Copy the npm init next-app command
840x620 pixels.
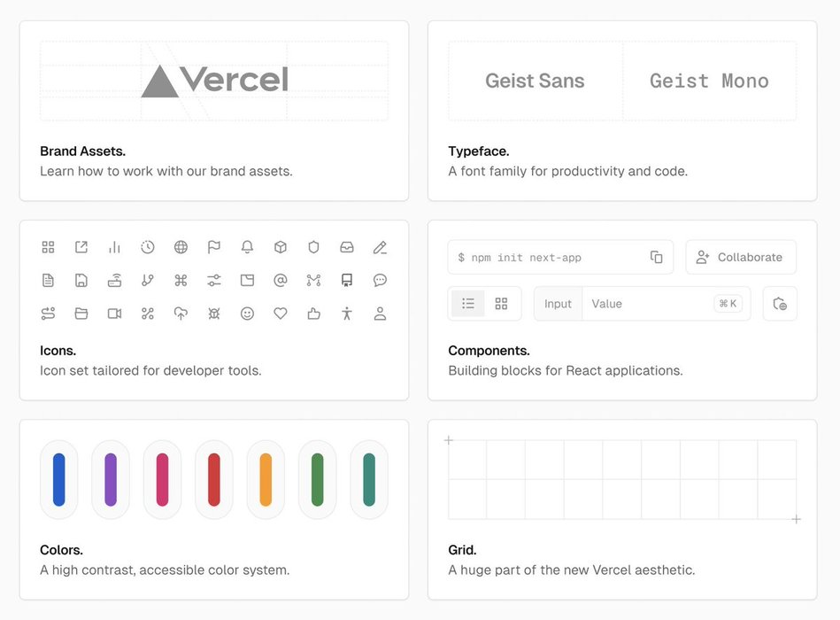click(x=656, y=257)
